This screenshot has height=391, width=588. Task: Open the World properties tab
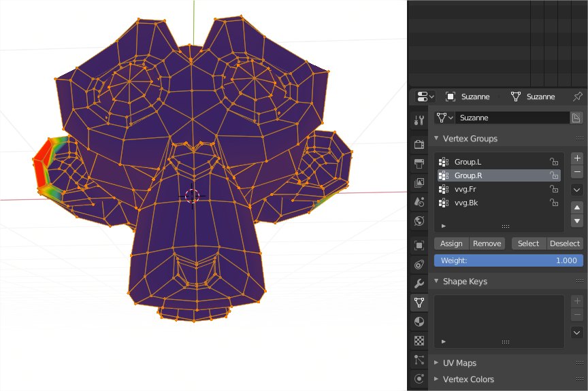click(x=419, y=221)
